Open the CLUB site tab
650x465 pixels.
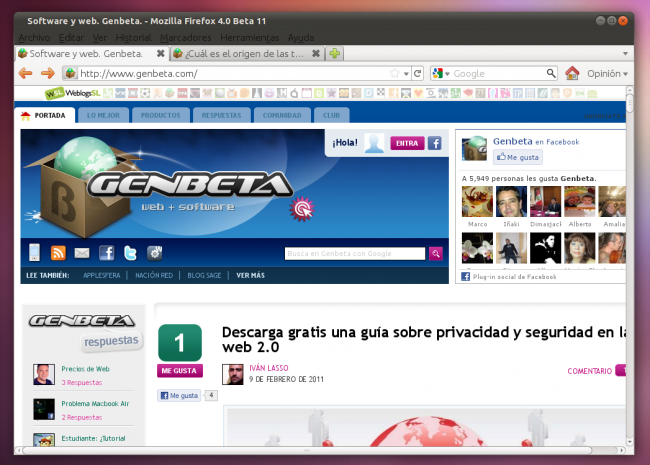click(331, 115)
